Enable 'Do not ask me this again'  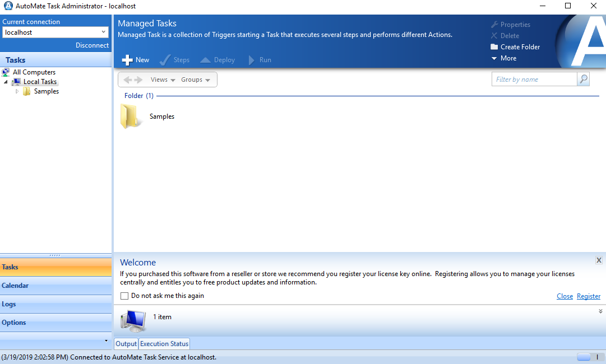click(124, 296)
